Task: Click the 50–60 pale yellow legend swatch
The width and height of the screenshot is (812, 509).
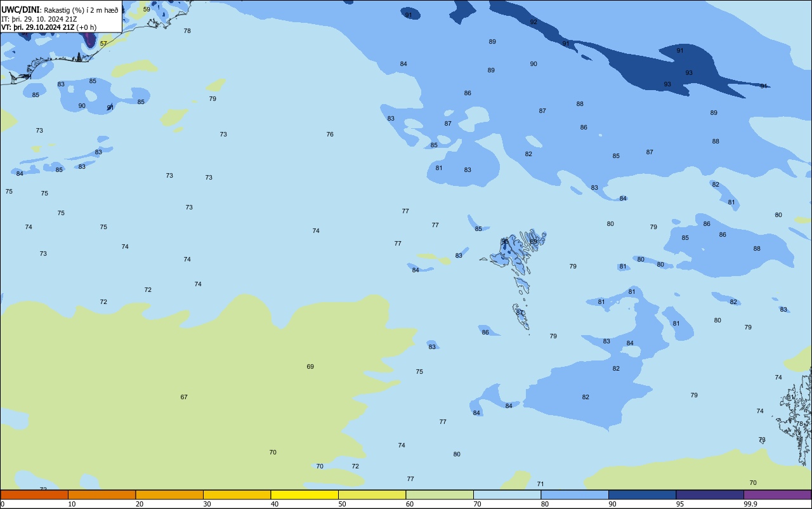Action: point(372,494)
